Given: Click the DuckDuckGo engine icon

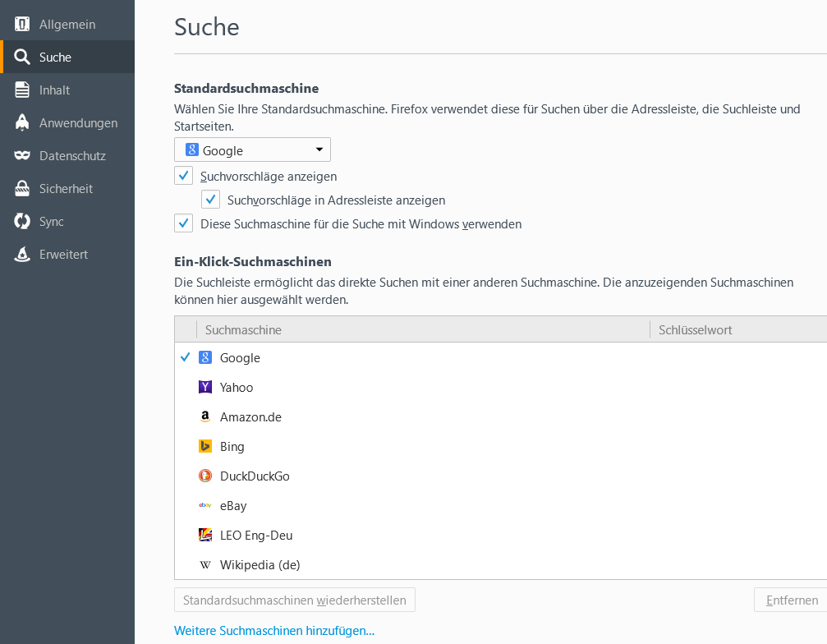Looking at the screenshot, I should coord(205,476).
